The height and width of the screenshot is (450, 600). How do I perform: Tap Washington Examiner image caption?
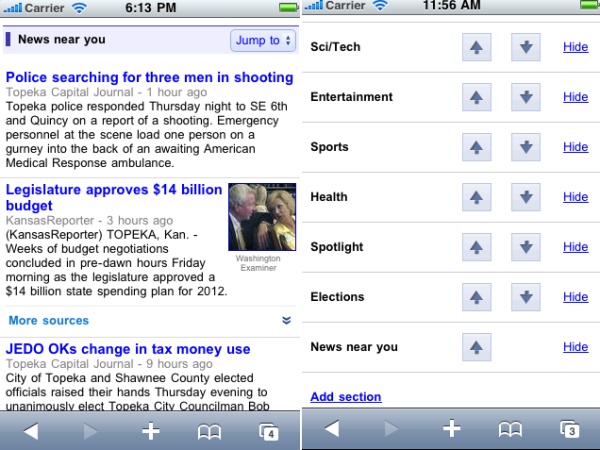point(258,263)
